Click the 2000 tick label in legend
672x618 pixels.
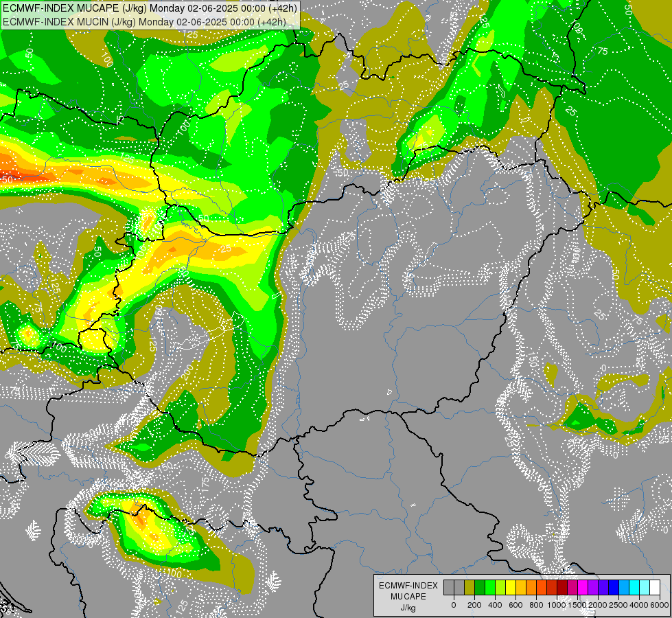point(598,605)
